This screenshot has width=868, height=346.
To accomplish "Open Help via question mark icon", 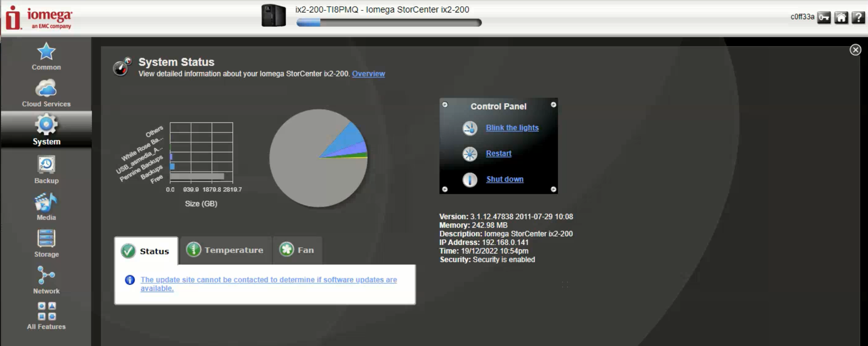I will click(x=858, y=17).
